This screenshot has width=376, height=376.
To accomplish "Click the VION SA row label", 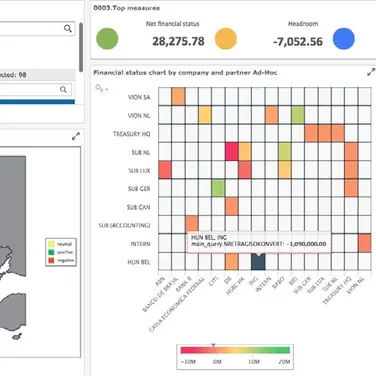I will (139, 97).
